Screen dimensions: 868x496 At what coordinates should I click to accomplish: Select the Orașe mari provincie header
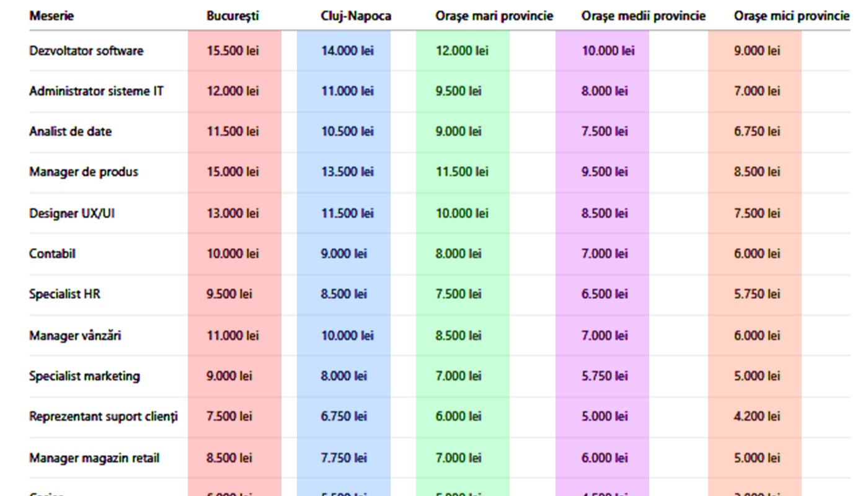494,16
